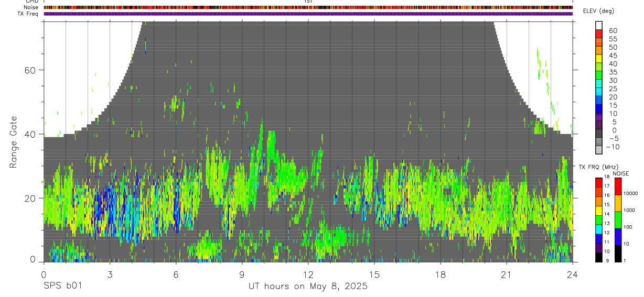Click the '15' tick on the UT hours axis
644x297 pixels.
coord(374,274)
